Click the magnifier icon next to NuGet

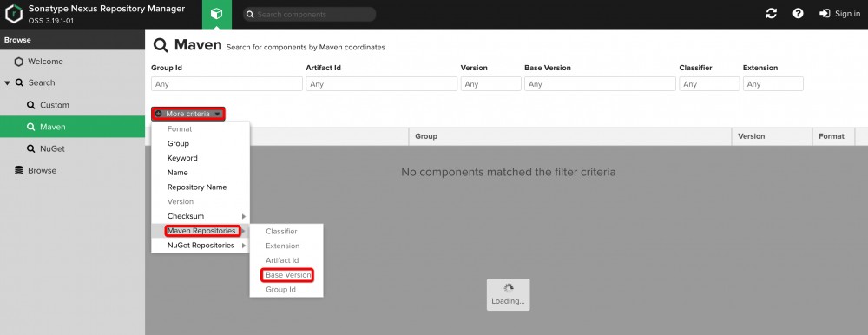(x=31, y=149)
